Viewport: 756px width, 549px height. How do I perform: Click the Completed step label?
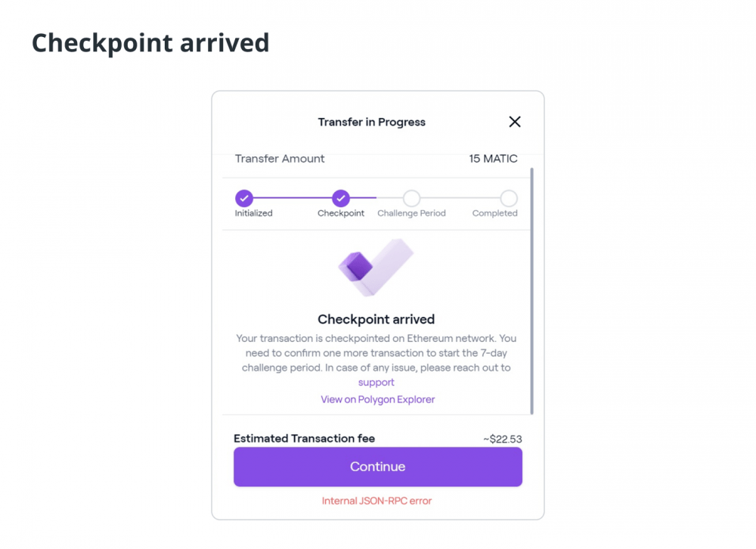tap(494, 213)
